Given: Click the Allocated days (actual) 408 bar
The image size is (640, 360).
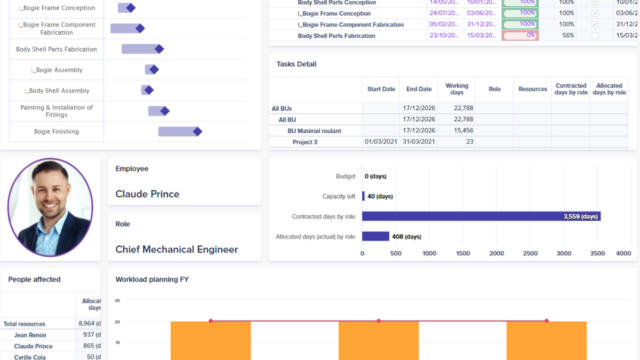Looking at the screenshot, I should coord(376,236).
